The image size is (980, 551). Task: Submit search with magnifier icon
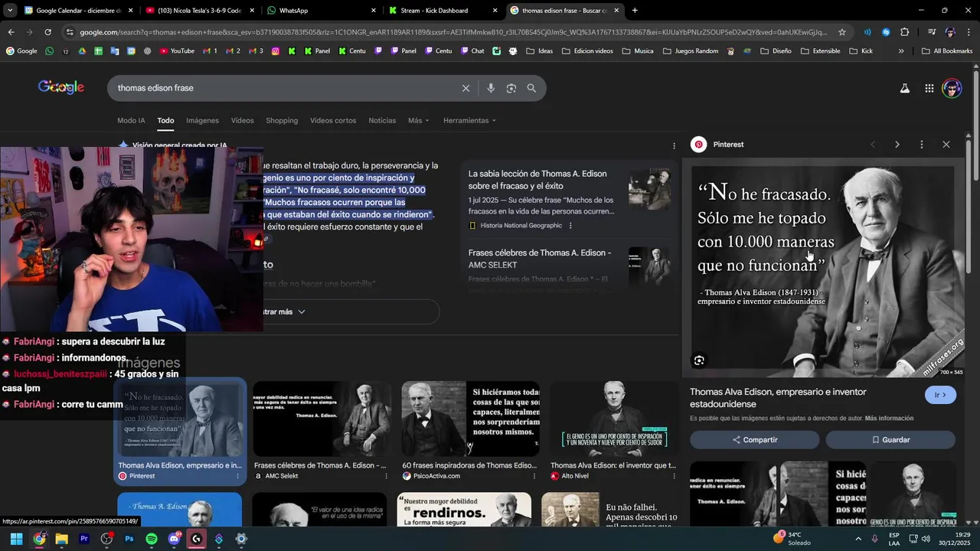tap(531, 88)
